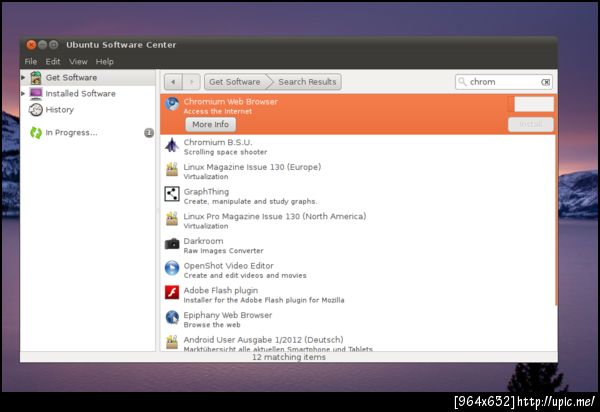The height and width of the screenshot is (412, 600).
Task: Clear the search field with the clear icon
Action: [546, 82]
